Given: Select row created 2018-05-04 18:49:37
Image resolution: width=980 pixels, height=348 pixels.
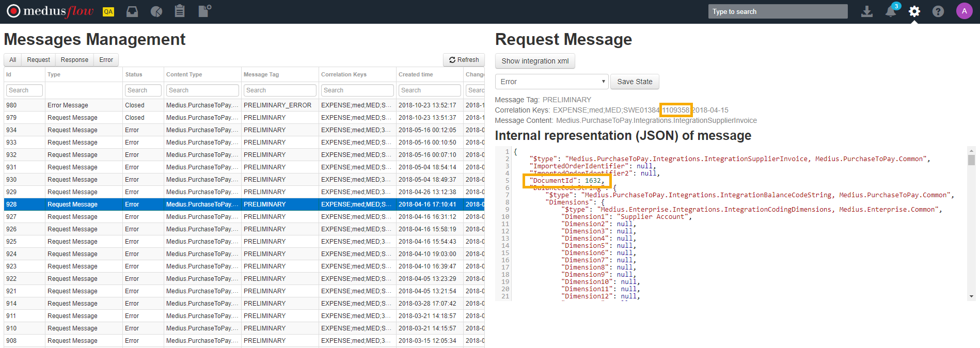Looking at the screenshot, I should point(244,180).
